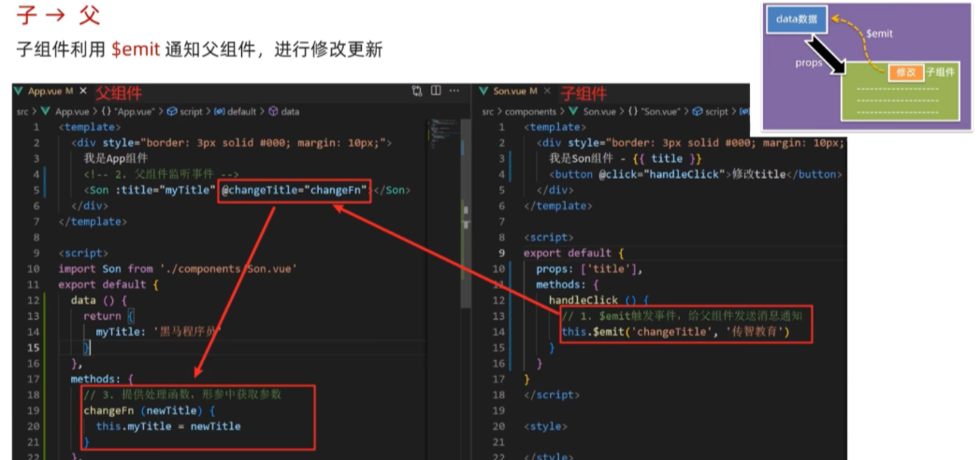The height and width of the screenshot is (460, 980).
Task: Select 'src' breadcrumb in Son.vue editor
Action: pos(488,112)
